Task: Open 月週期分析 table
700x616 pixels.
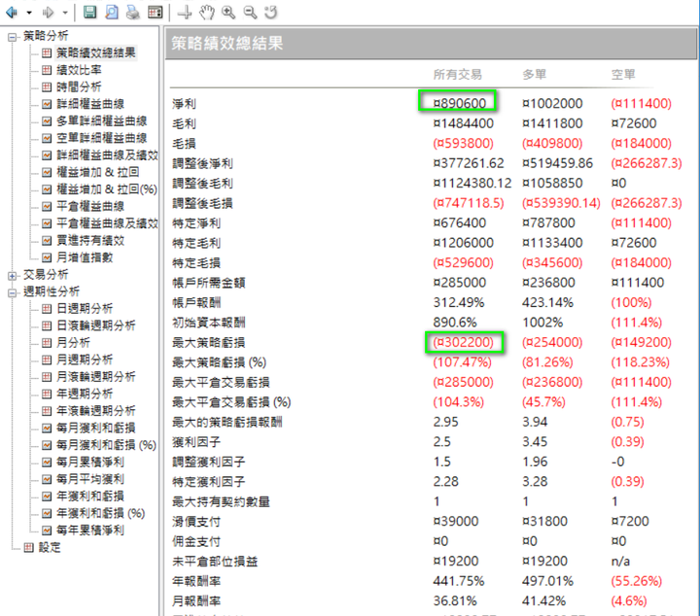Action: 85,359
